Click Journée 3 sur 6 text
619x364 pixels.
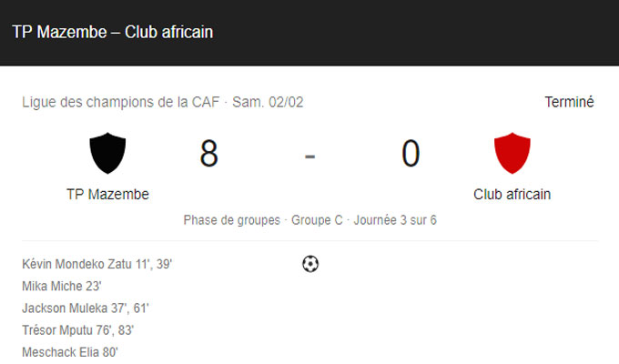click(395, 220)
